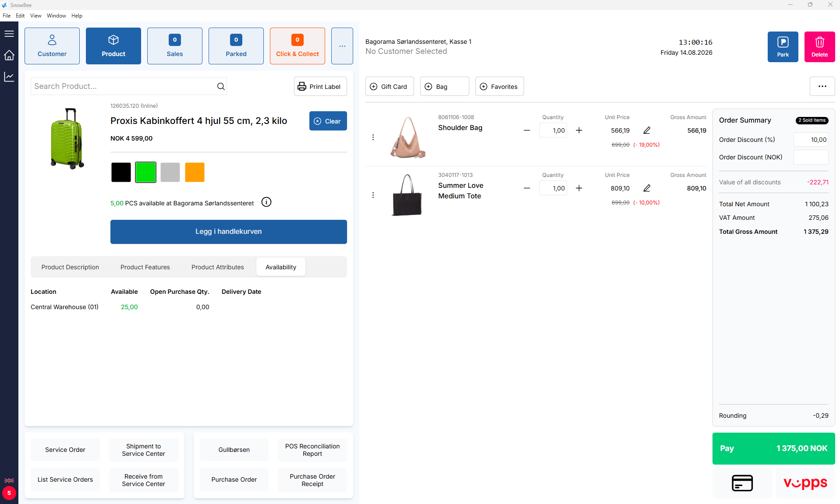Open Gullbørsen
The height and width of the screenshot is (504, 840).
(234, 450)
